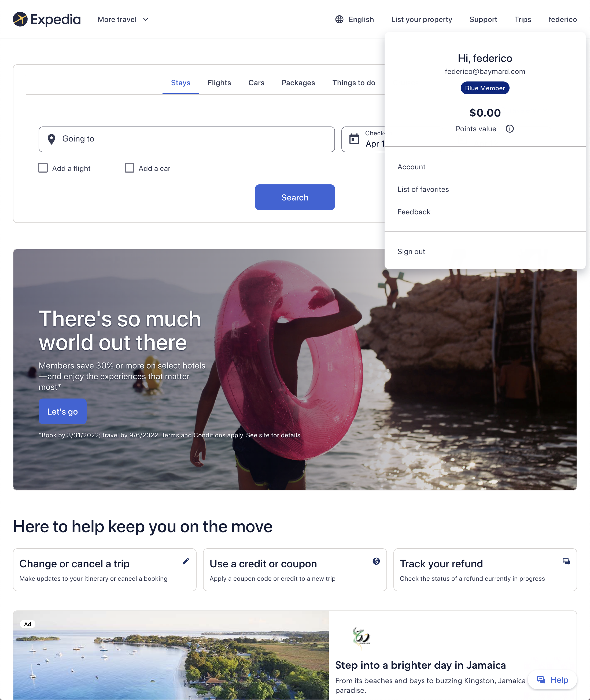The image size is (590, 700).
Task: Open the Help chat widget
Action: click(x=552, y=680)
